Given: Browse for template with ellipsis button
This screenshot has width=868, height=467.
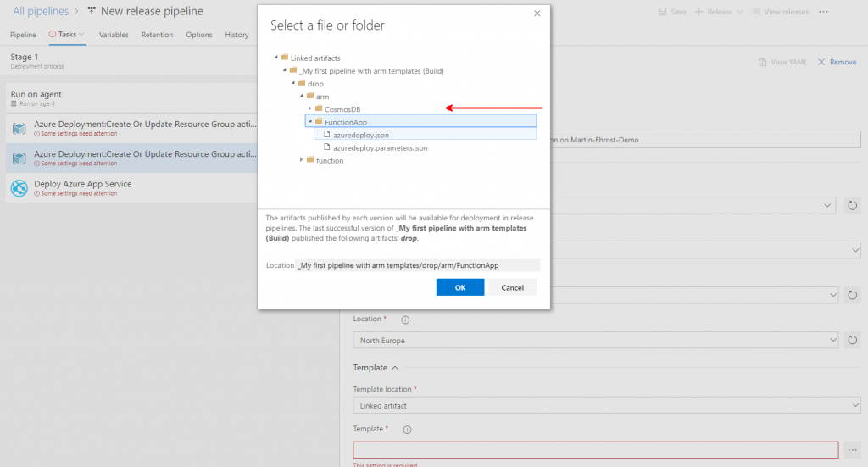Looking at the screenshot, I should 852,450.
